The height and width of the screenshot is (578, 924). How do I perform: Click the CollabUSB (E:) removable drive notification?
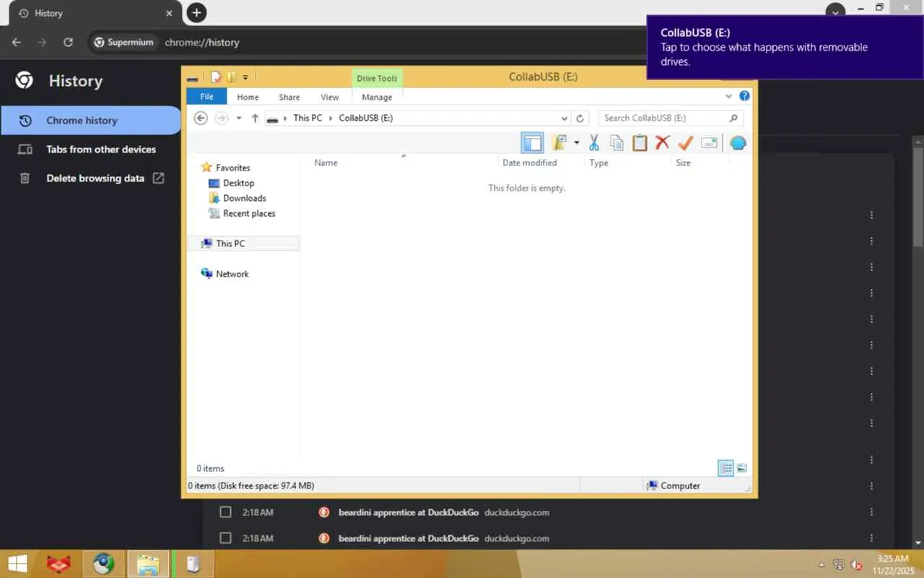point(785,47)
